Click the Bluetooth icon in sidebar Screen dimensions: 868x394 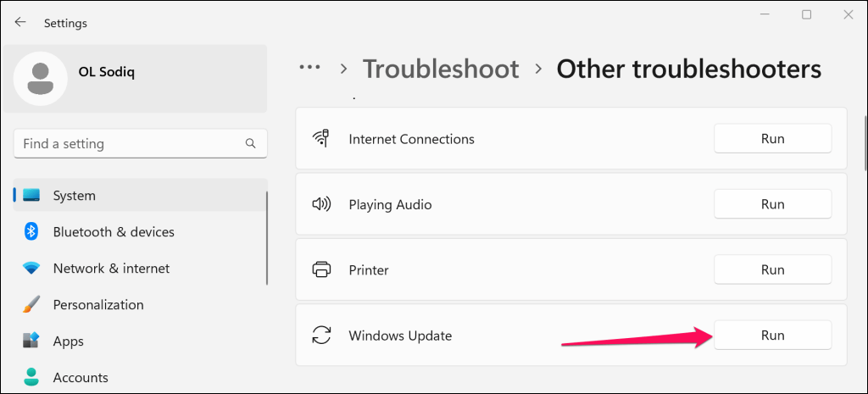point(31,232)
